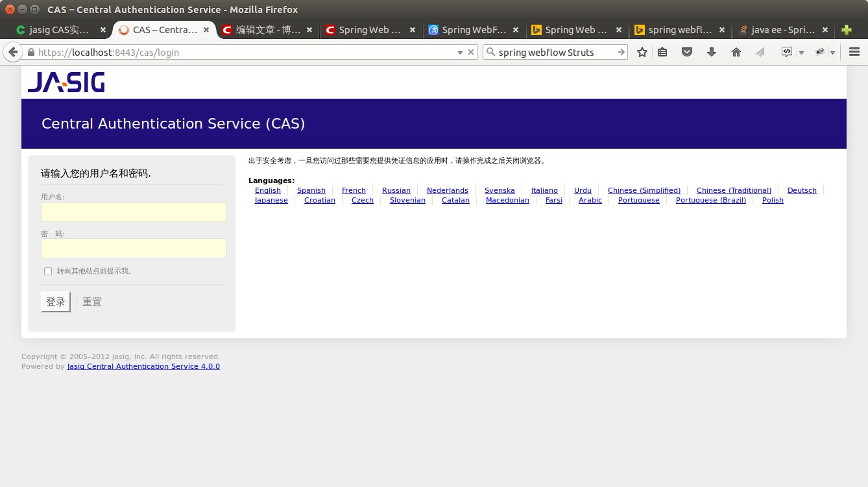Screen dimensions: 868x487
Task: Open the Firefox hamburger menu
Action: point(854,52)
